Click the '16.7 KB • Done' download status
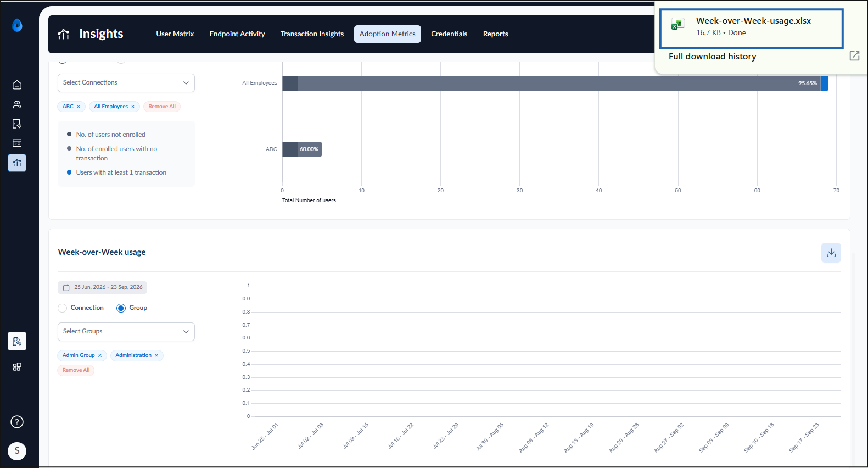This screenshot has width=868, height=468. 721,33
